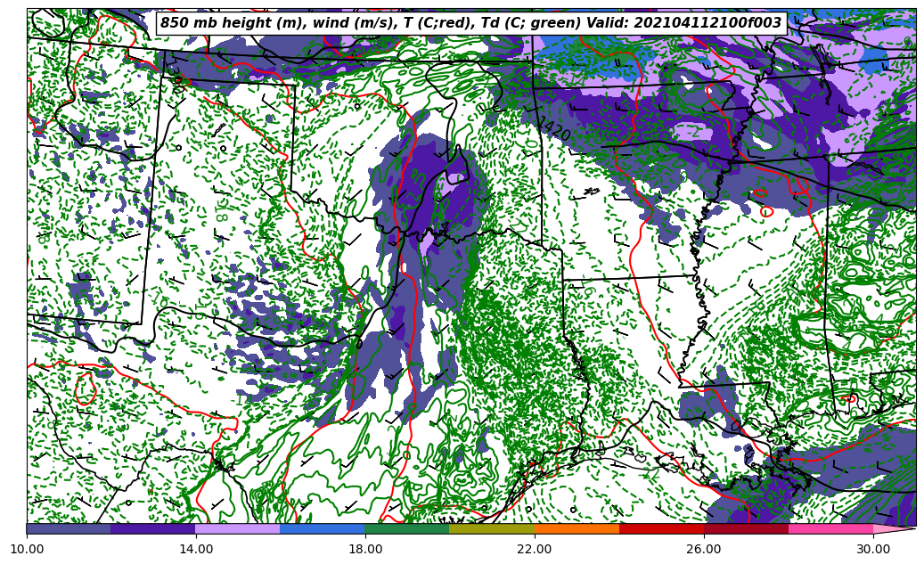Click the 26.00 colorbar tick label
This screenshot has width=924, height=564.
click(704, 549)
